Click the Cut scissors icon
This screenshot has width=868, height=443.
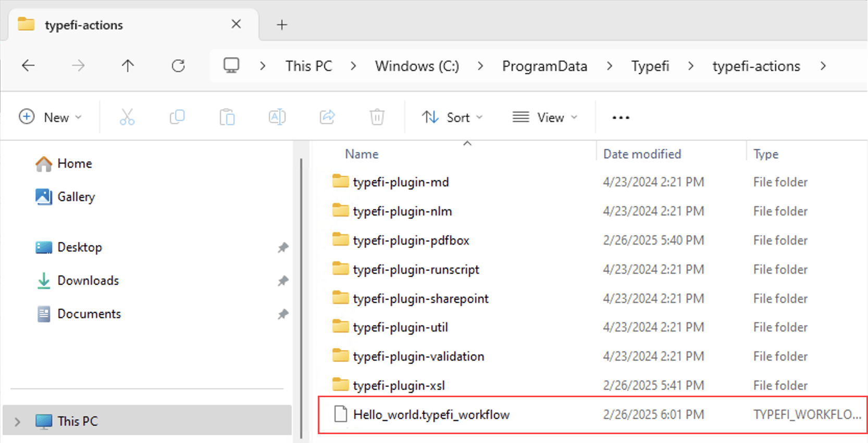tap(127, 117)
